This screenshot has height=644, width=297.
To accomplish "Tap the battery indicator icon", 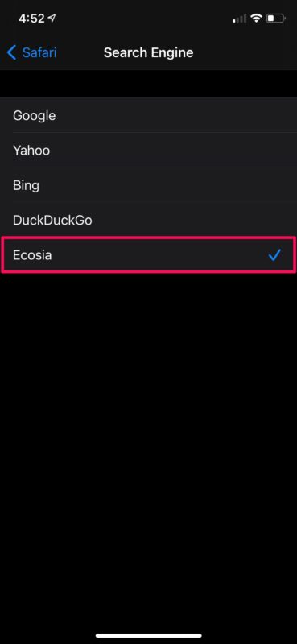I will 275,18.
